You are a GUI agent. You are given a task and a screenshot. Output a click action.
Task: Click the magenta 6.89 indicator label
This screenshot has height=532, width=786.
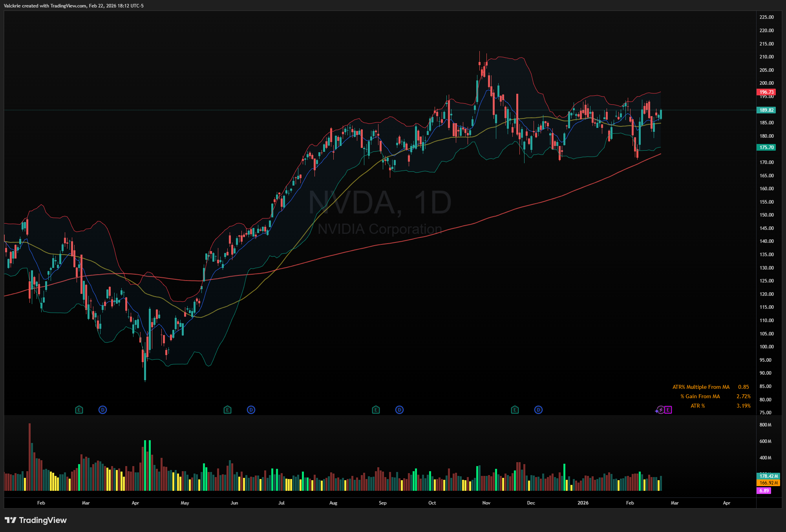pyautogui.click(x=764, y=491)
